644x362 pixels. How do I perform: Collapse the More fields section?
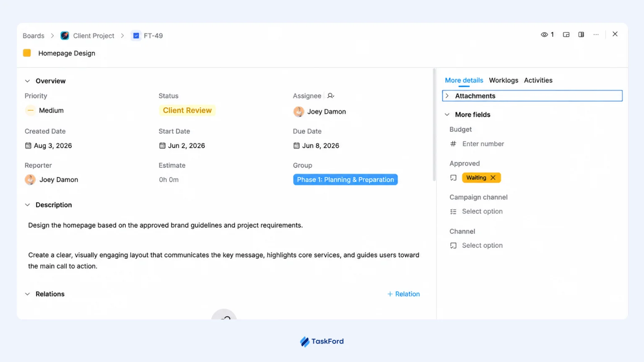[447, 114]
